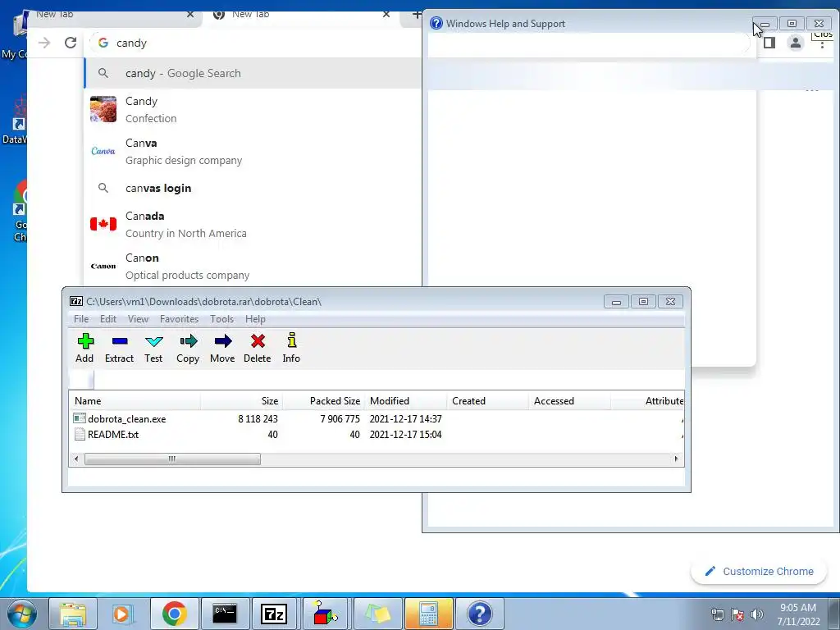Click the Help and Support taskbar icon

pos(480,614)
